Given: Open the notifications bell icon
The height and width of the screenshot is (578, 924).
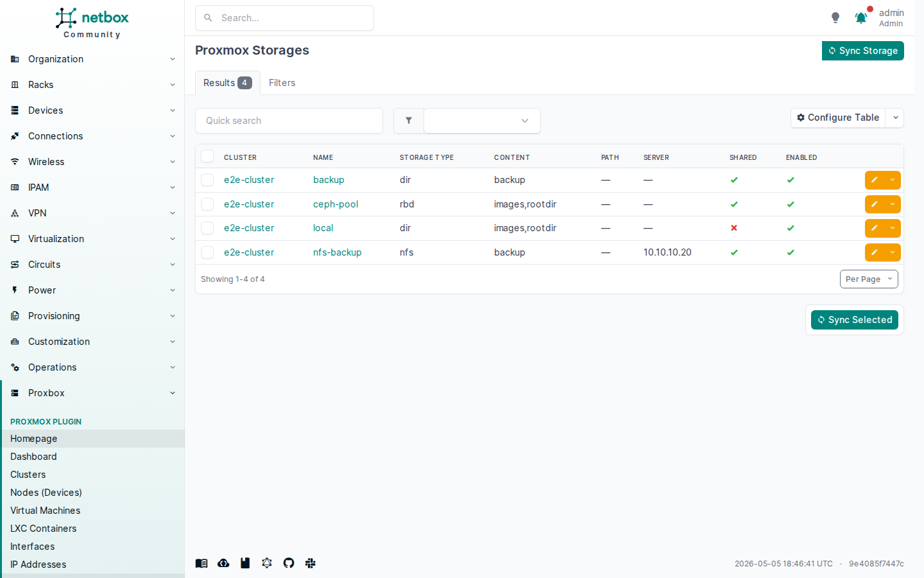Looking at the screenshot, I should click(x=861, y=18).
